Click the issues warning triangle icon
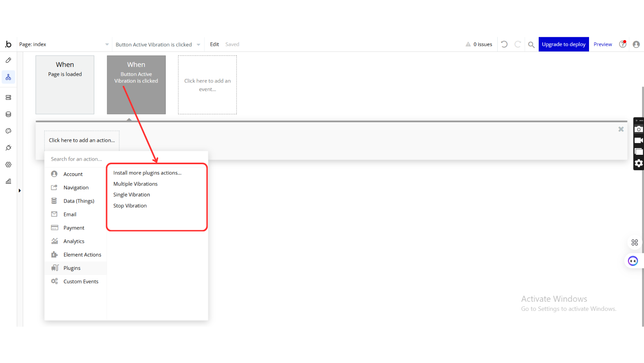This screenshot has width=644, height=363. [468, 44]
